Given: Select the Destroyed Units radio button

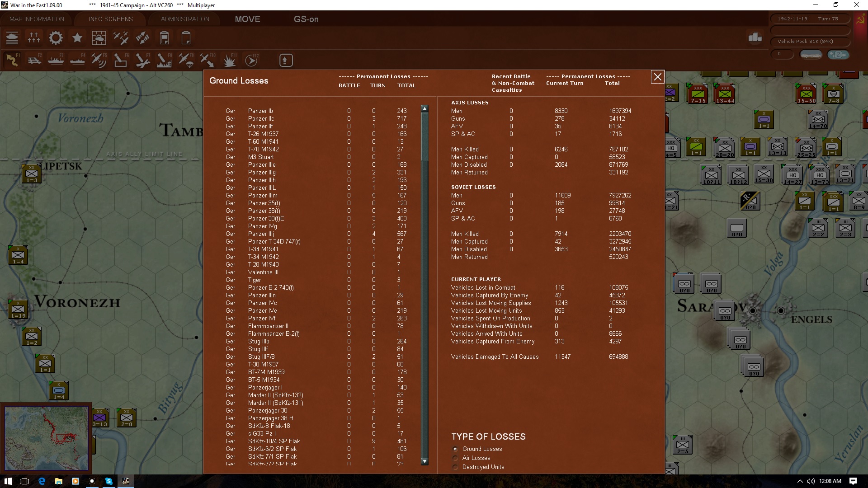Looking at the screenshot, I should (455, 467).
